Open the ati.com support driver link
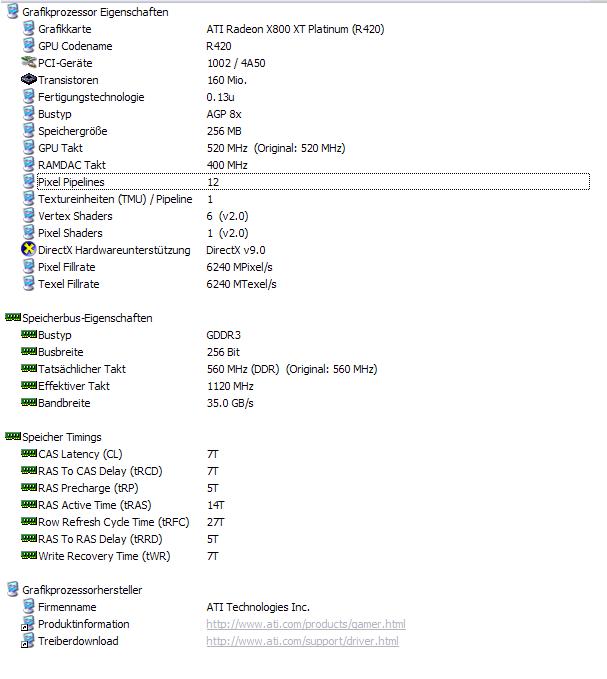 [302, 641]
